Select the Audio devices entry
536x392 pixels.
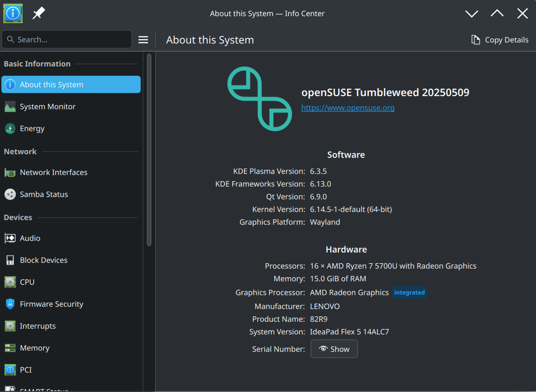[x=71, y=238]
